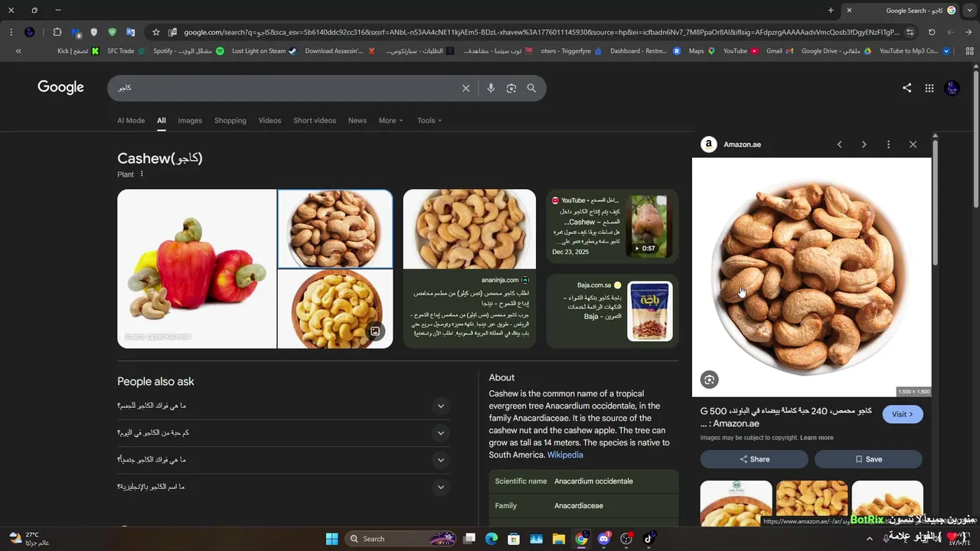Screen dimensions: 980x551
Task: Close the Amazon.ae image preview panel
Action: tap(913, 145)
